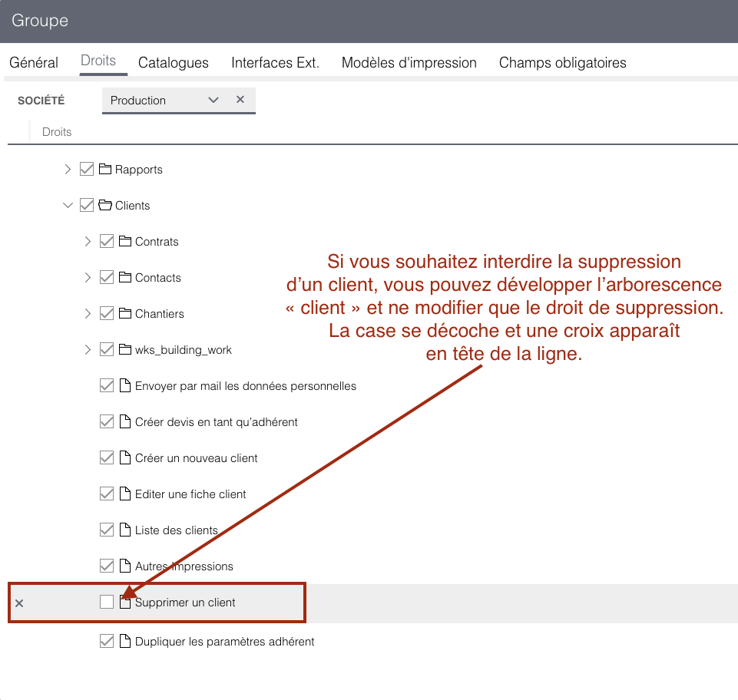Click the cross icon heading the Supprimer row

pos(19,603)
